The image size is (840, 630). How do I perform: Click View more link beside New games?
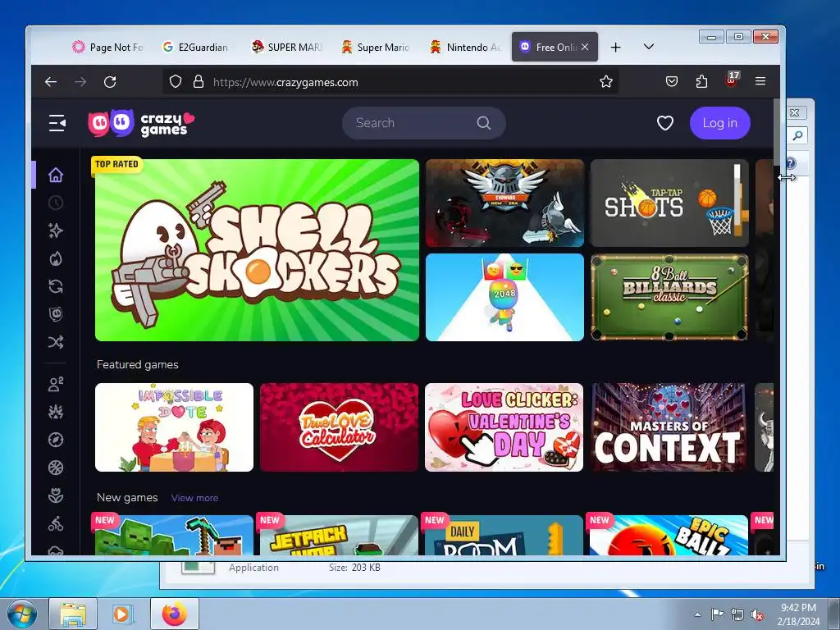pyautogui.click(x=194, y=498)
